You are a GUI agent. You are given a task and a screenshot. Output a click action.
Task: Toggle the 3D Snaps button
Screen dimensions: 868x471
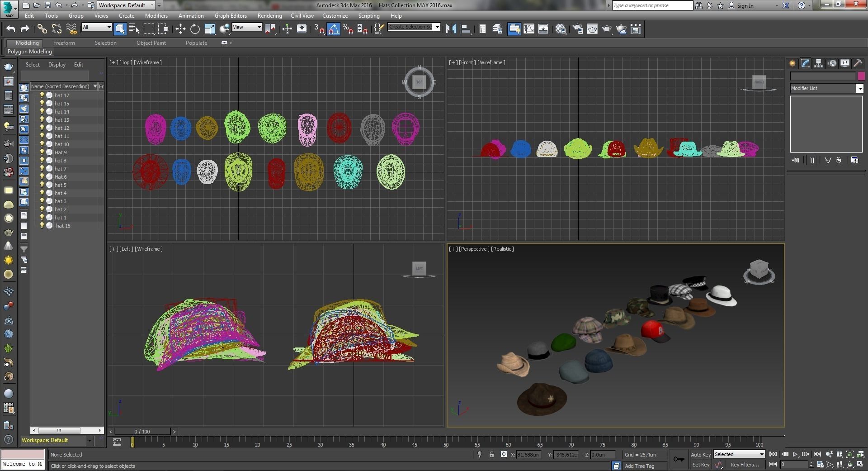(x=319, y=29)
